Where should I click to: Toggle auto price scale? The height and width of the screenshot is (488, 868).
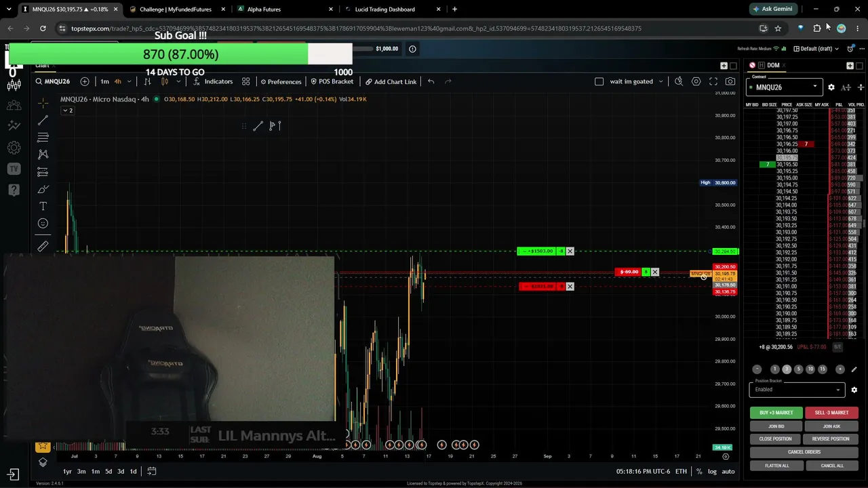pyautogui.click(x=728, y=471)
